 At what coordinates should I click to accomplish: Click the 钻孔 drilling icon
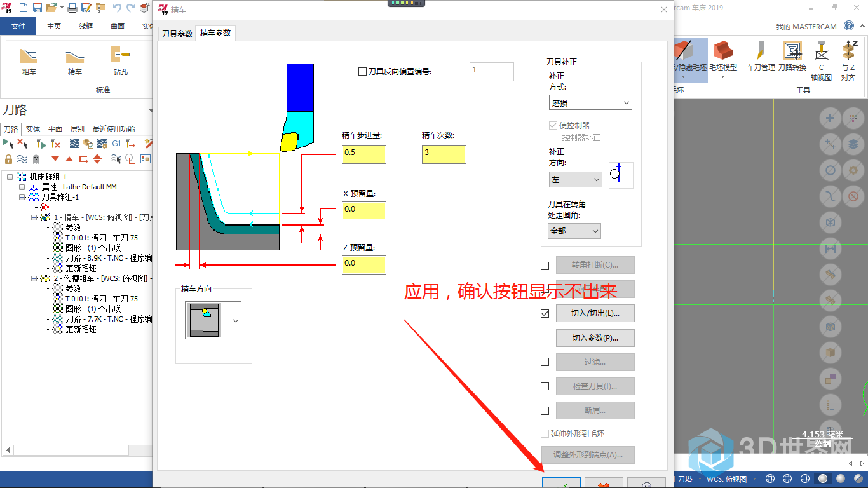120,55
